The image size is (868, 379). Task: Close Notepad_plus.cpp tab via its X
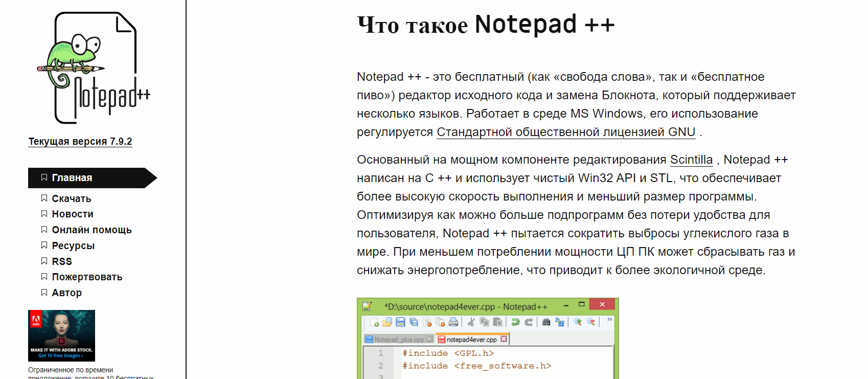tap(429, 339)
